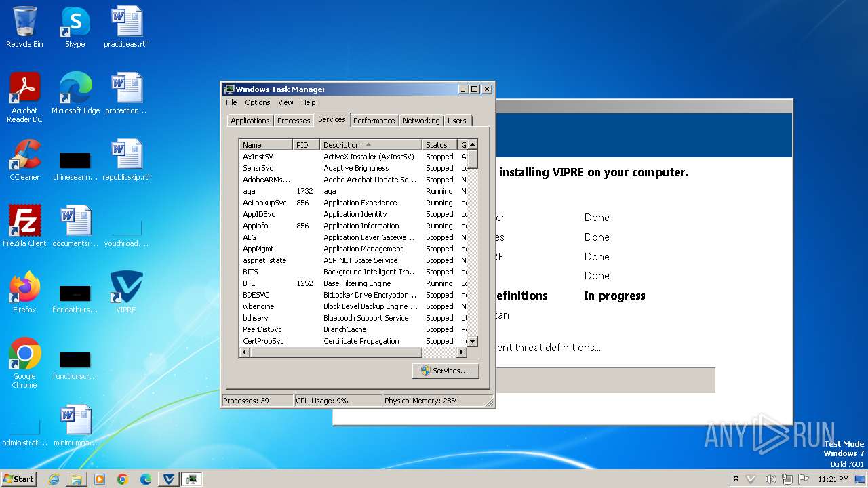Open the View menu in Task Manager
868x488 pixels.
[285, 102]
